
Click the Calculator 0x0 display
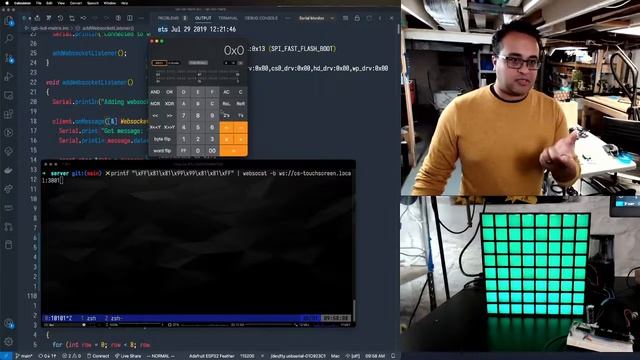coord(233,51)
